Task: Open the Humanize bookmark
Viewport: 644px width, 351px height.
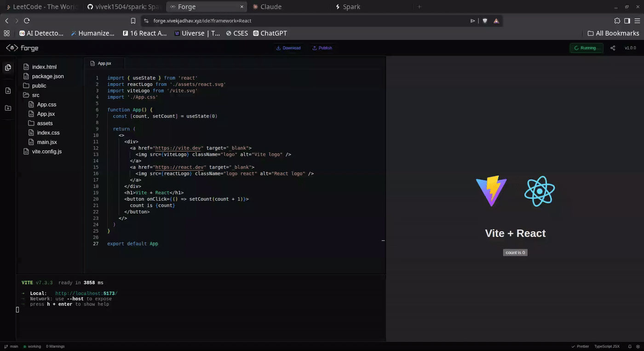Action: tap(92, 33)
